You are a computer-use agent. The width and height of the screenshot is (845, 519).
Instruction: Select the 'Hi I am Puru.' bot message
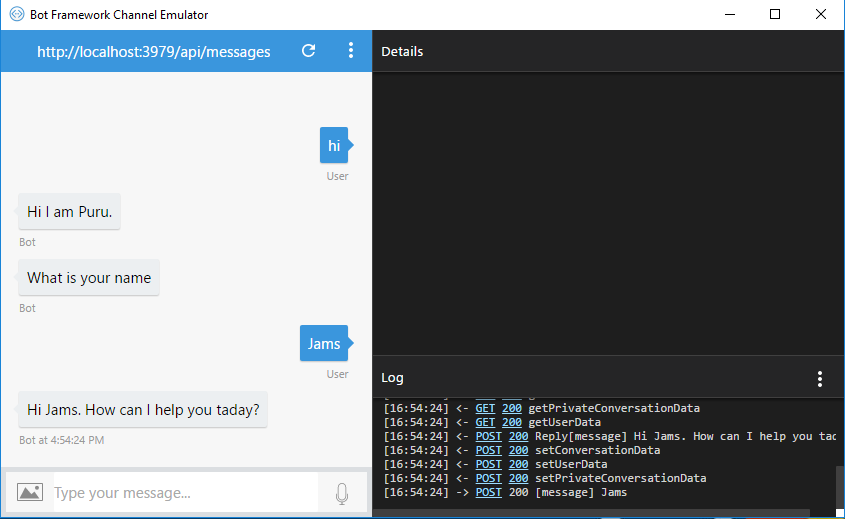[x=70, y=211]
